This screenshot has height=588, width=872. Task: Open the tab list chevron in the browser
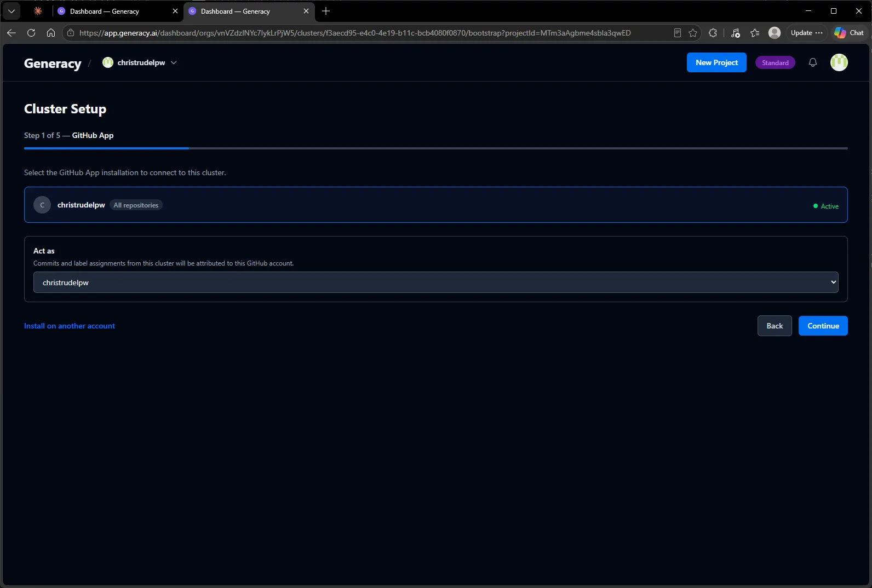11,11
